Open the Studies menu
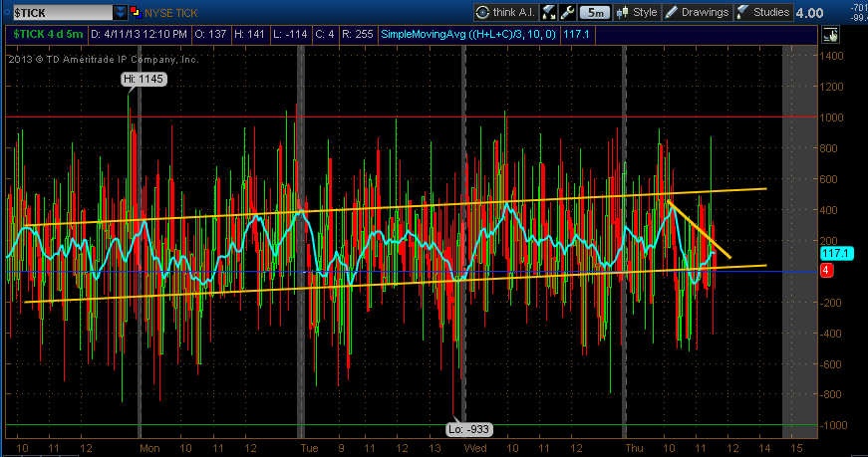This screenshot has width=868, height=457. click(x=764, y=12)
